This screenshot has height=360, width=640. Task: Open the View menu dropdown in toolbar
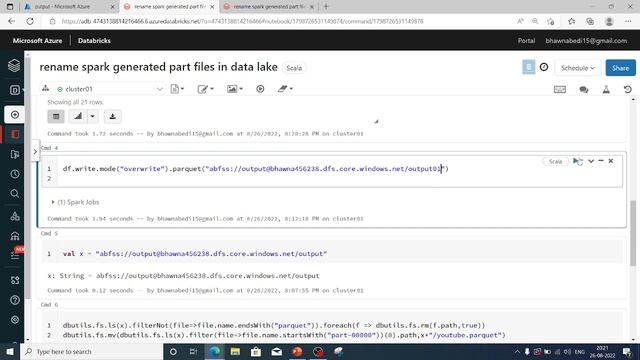235,89
